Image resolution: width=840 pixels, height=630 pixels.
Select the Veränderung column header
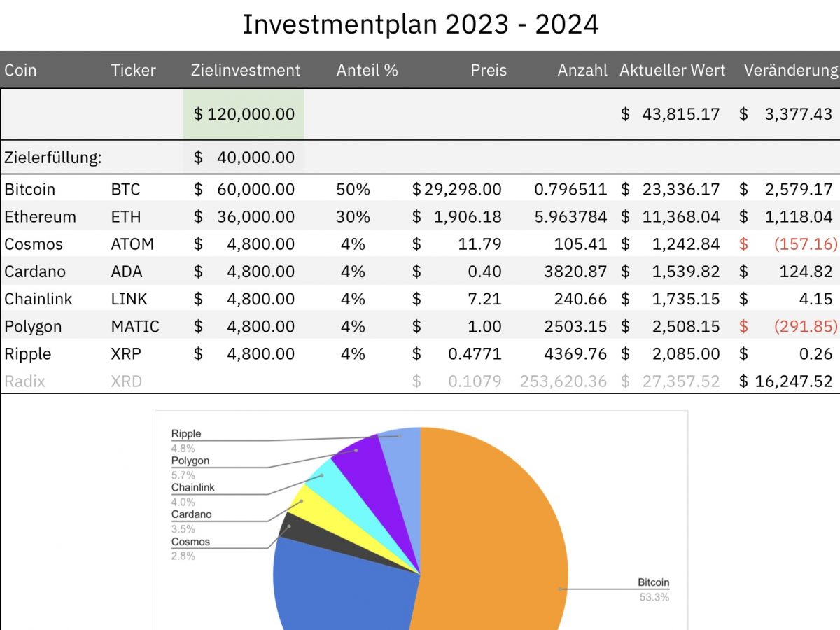click(791, 70)
